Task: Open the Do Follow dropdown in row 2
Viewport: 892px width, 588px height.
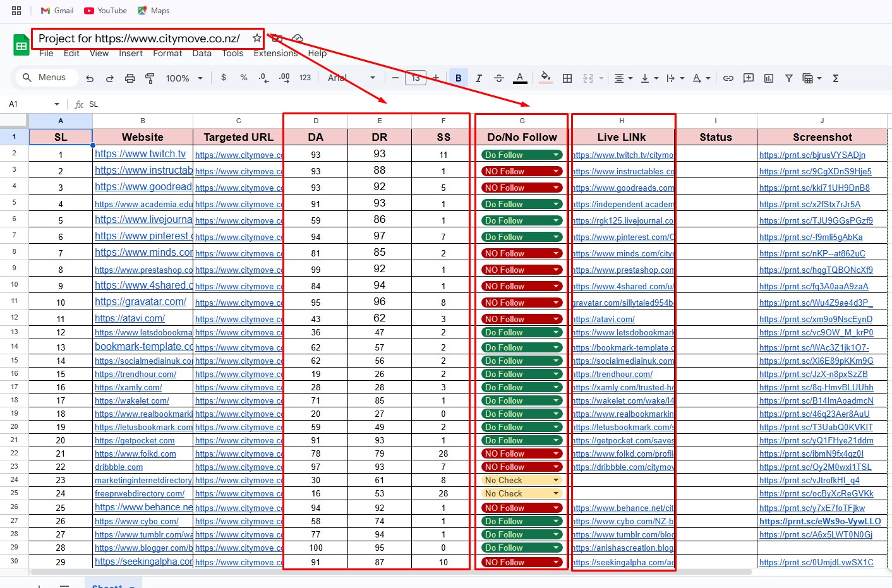Action: pyautogui.click(x=556, y=155)
